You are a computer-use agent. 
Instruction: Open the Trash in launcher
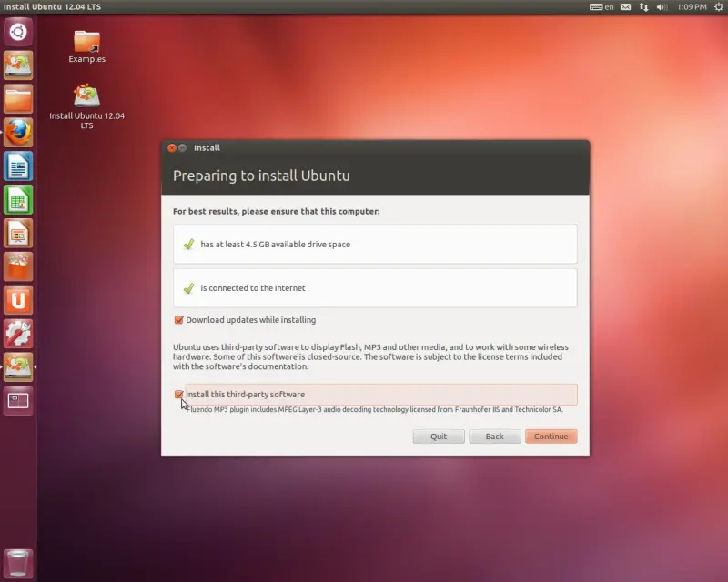[x=18, y=564]
